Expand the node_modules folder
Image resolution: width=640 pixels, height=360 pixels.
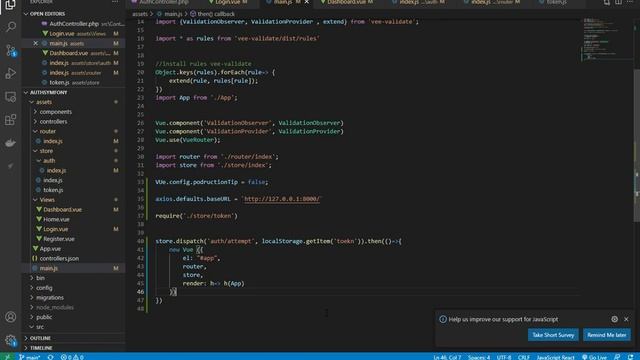(x=32, y=307)
